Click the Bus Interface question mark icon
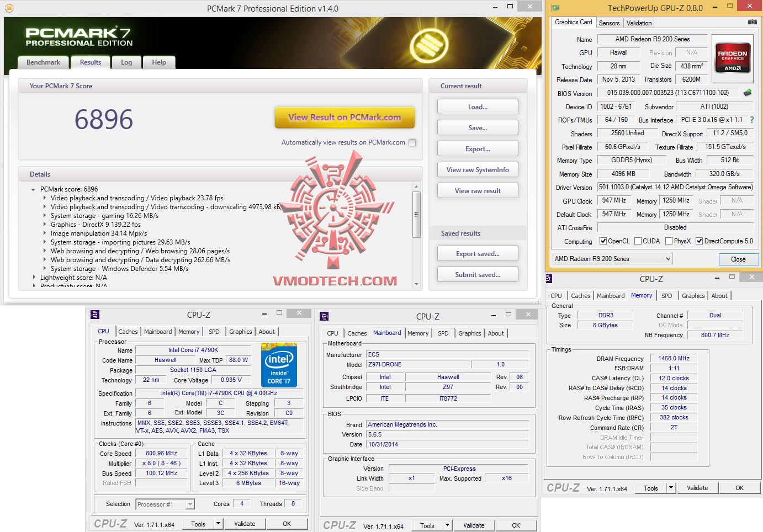Viewport: 763px width, 532px height. (x=751, y=120)
